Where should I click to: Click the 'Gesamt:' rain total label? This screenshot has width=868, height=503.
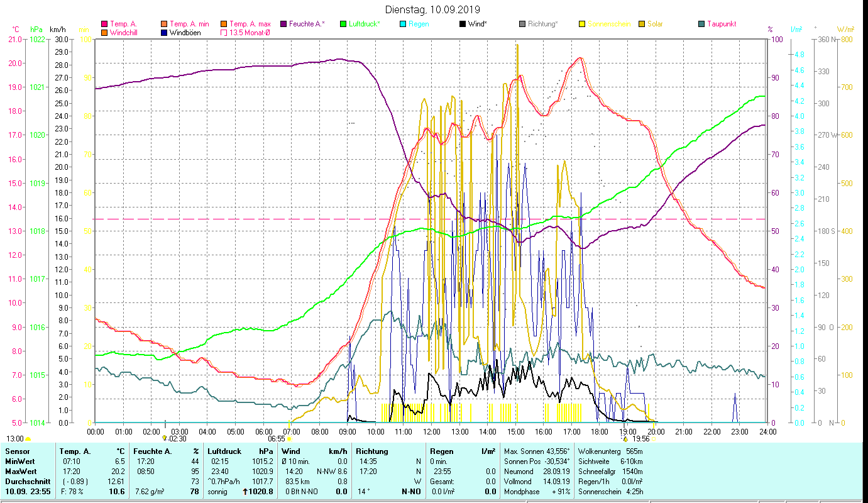[442, 482]
